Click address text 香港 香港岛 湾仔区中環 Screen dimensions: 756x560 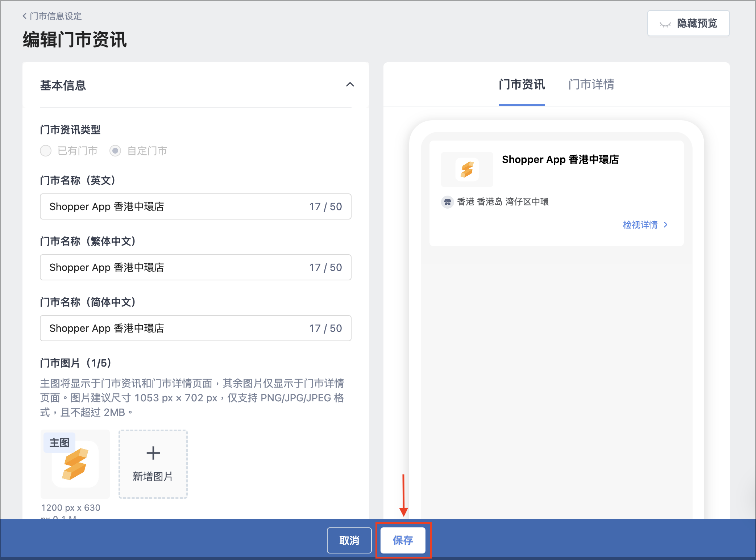503,202
